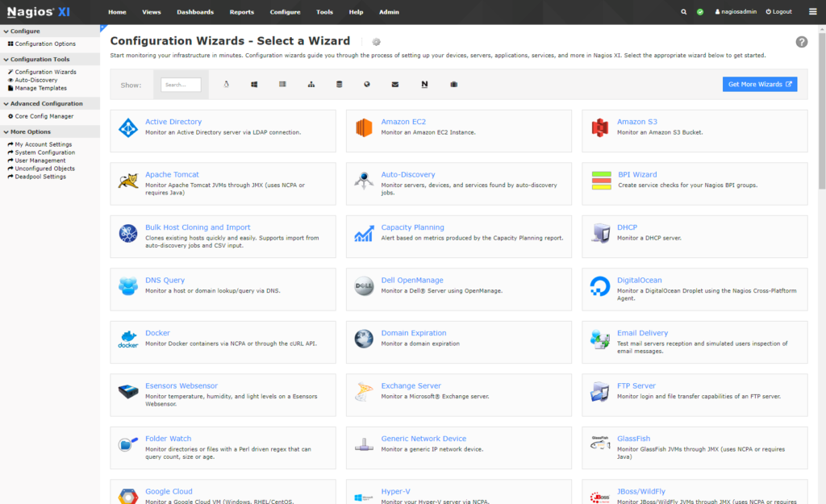Image resolution: width=826 pixels, height=504 pixels.
Task: Open the Google Cloud wizard link
Action: [x=169, y=491]
